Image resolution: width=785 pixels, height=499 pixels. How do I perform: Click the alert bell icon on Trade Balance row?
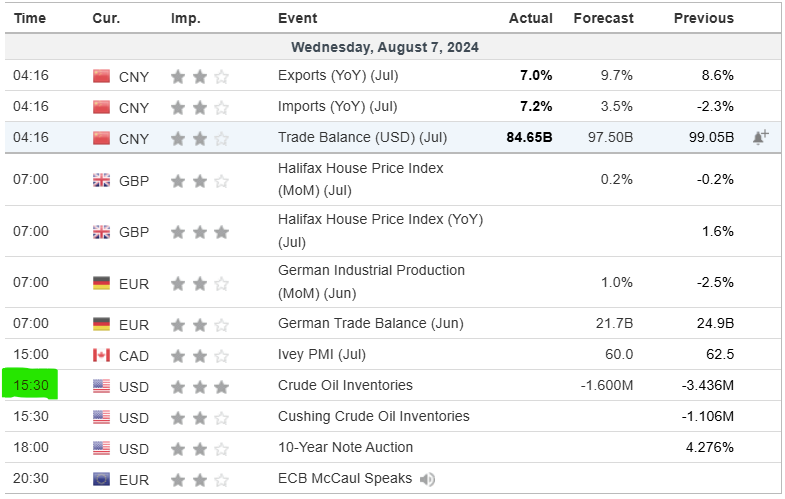pyautogui.click(x=760, y=138)
